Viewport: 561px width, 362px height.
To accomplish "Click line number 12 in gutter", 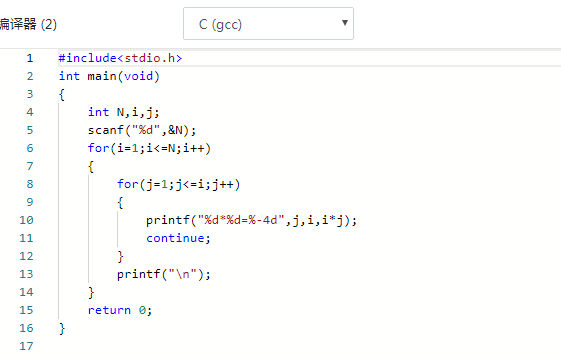I will point(26,256).
